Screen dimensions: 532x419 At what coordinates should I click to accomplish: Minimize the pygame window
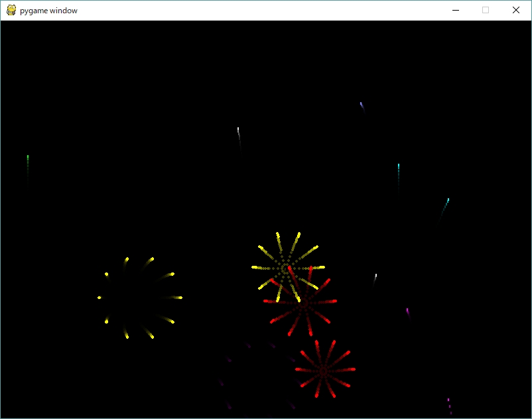click(456, 10)
